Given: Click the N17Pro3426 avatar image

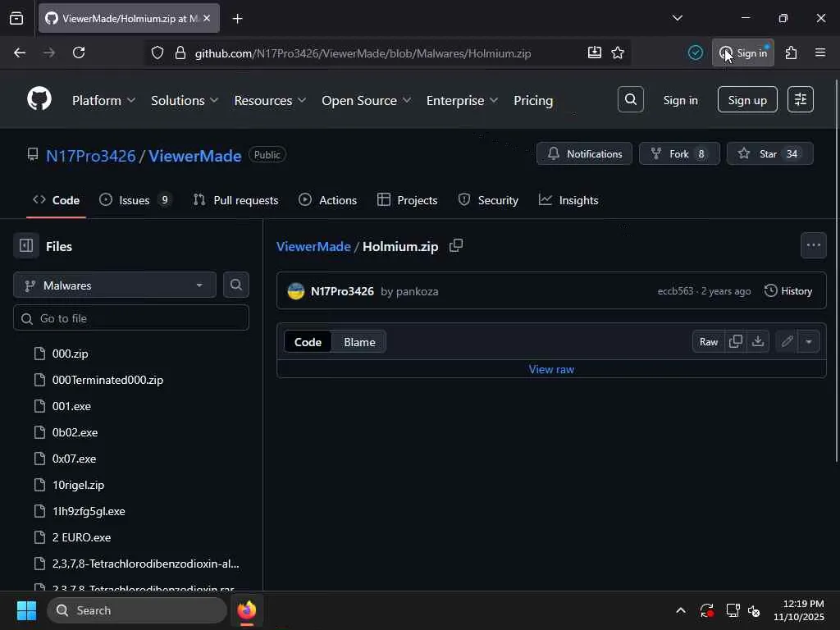Looking at the screenshot, I should [295, 291].
